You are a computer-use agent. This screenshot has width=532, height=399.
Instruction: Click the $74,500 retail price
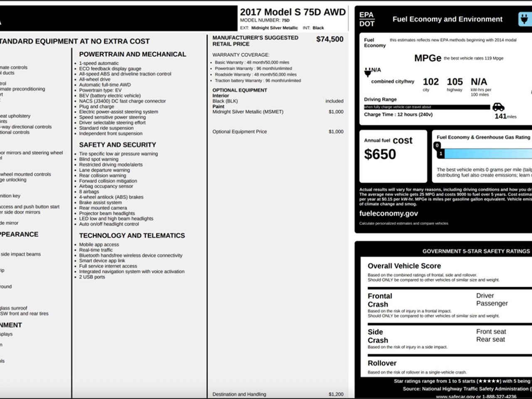pyautogui.click(x=330, y=39)
